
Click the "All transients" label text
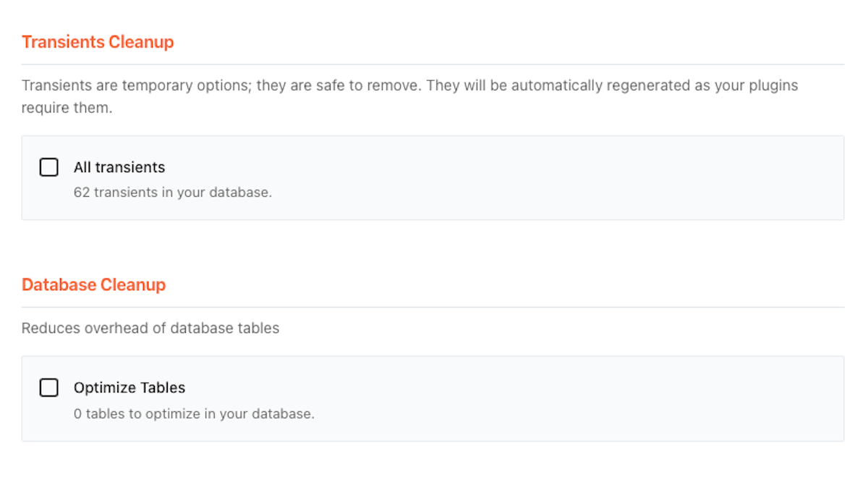[x=119, y=168]
